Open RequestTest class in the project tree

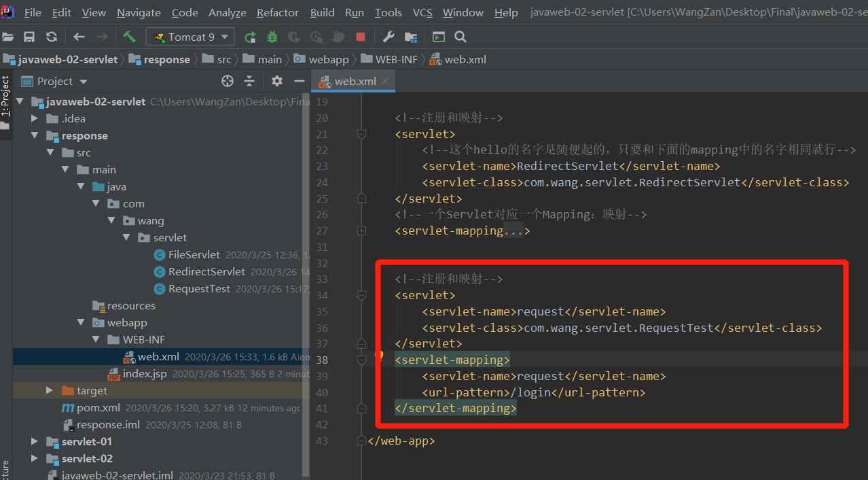click(x=199, y=288)
